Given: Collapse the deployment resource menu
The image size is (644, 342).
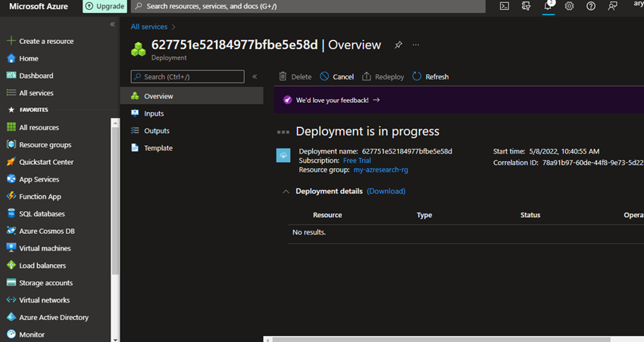Looking at the screenshot, I should coord(255,76).
